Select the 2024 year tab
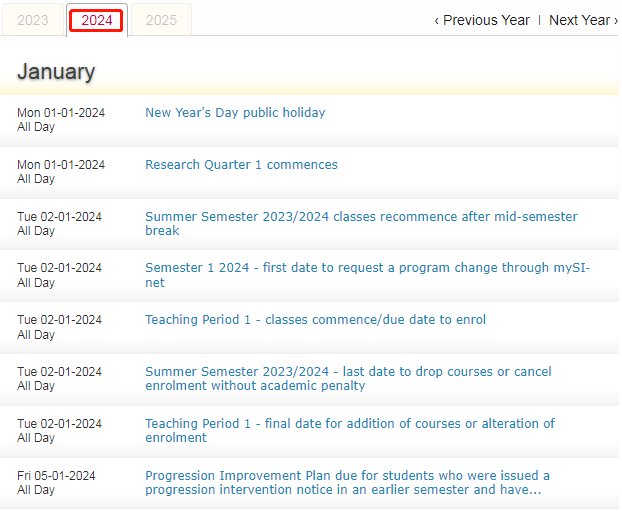Screen dimensions: 622x516 97,20
